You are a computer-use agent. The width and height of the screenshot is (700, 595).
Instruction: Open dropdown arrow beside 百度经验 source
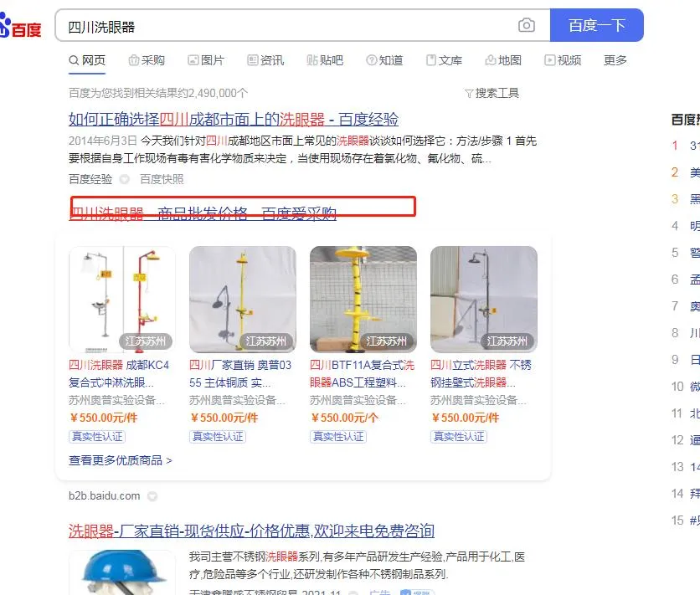tap(125, 179)
